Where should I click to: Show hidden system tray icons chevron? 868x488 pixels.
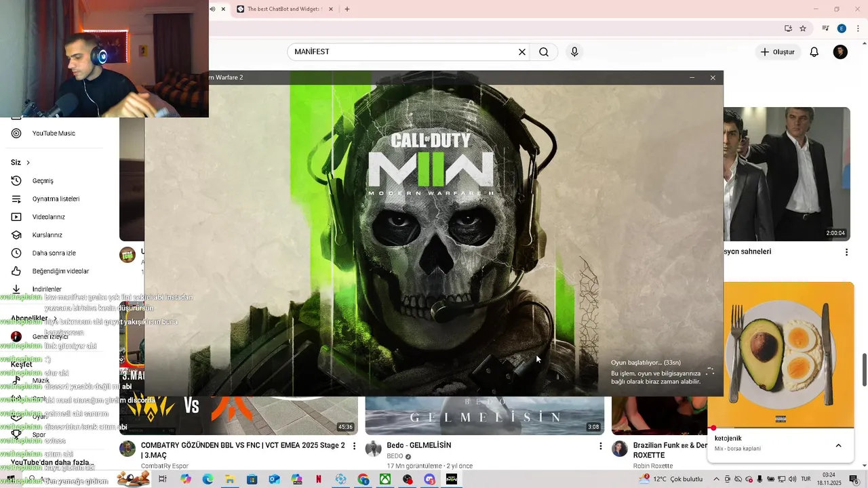click(717, 479)
